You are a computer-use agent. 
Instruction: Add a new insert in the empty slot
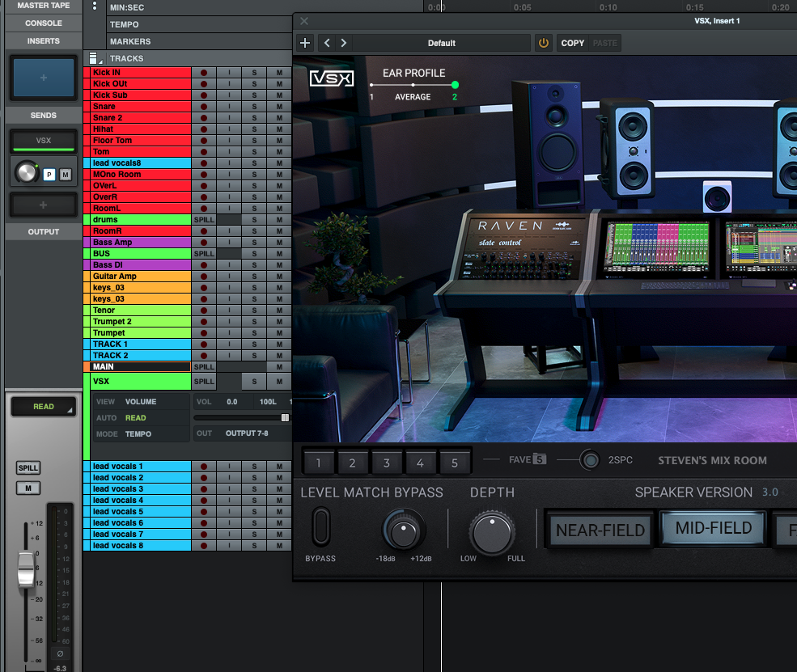[44, 78]
